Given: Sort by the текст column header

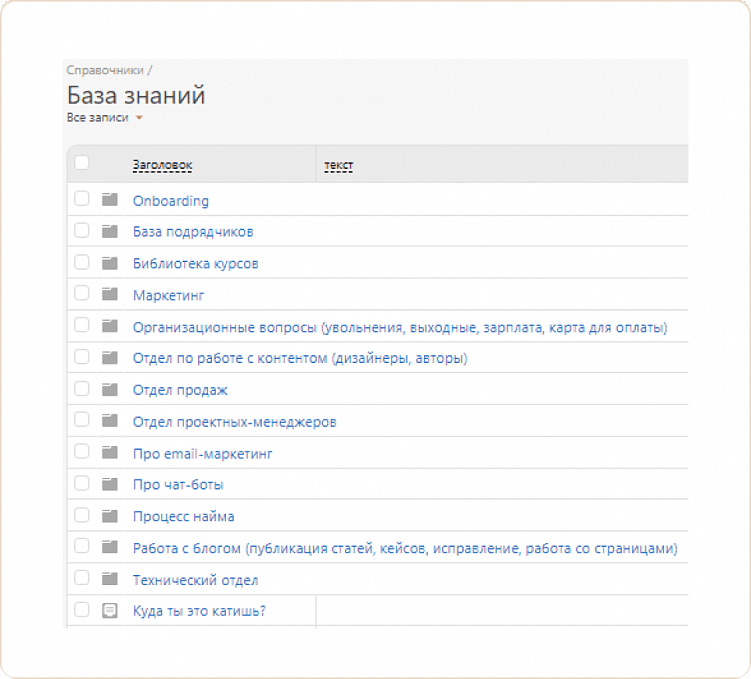Looking at the screenshot, I should point(338,165).
